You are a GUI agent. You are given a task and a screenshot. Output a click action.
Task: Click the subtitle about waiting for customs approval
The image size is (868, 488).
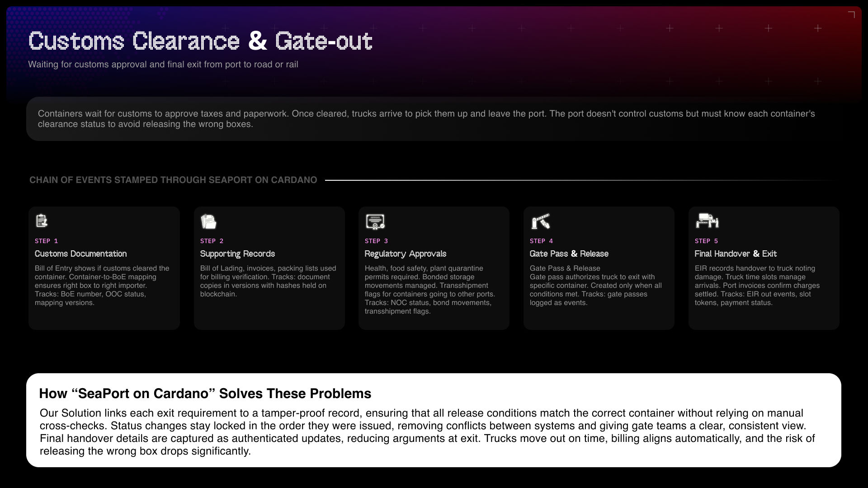163,65
